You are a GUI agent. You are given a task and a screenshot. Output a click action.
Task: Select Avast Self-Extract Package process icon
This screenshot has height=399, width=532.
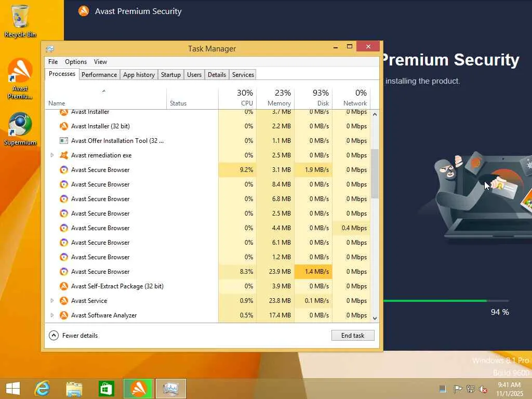[x=64, y=286]
